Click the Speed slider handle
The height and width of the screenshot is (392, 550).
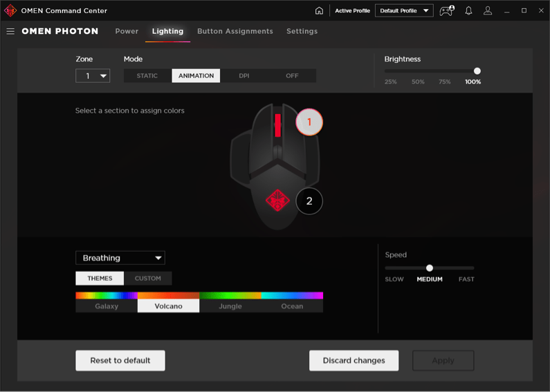click(x=430, y=268)
